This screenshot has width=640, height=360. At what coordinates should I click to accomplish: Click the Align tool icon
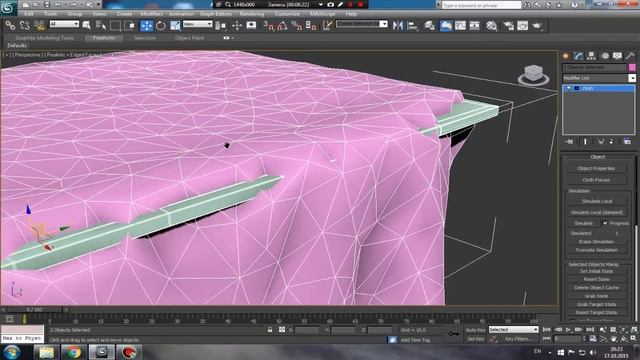[412, 26]
